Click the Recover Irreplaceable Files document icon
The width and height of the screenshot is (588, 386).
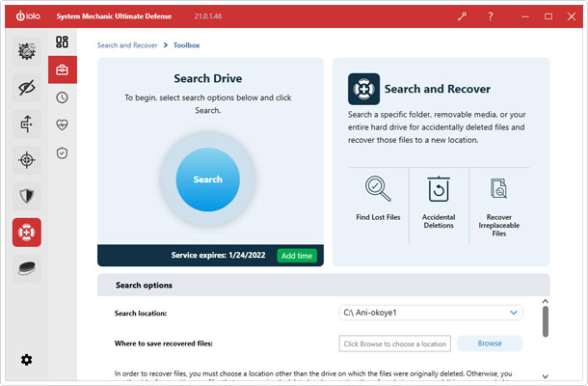tap(498, 188)
